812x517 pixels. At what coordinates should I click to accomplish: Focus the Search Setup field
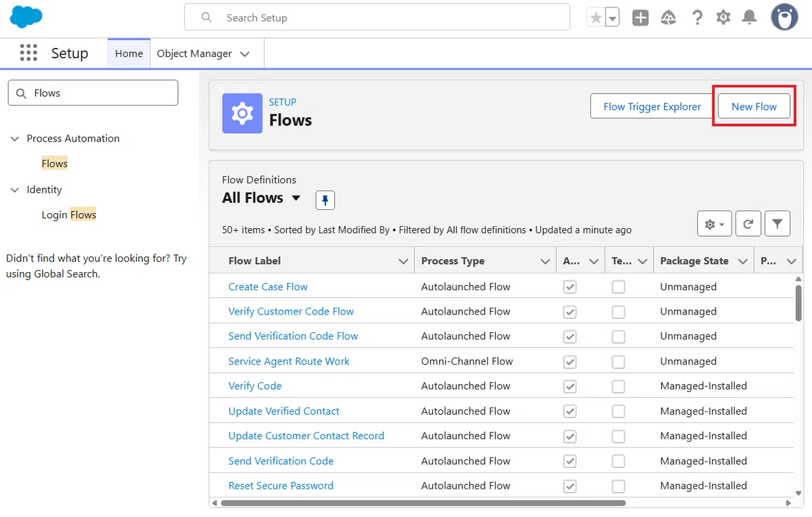pyautogui.click(x=377, y=18)
